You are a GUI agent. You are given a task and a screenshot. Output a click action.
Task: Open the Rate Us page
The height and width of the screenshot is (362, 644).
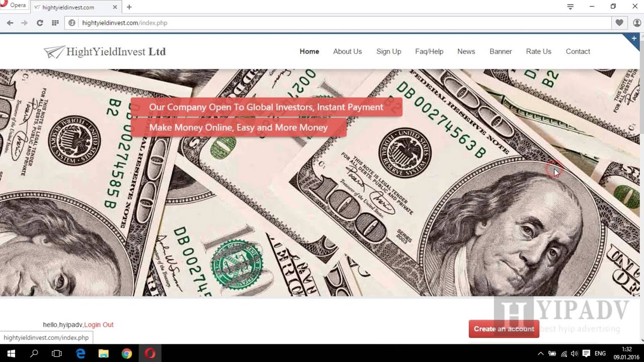538,51
